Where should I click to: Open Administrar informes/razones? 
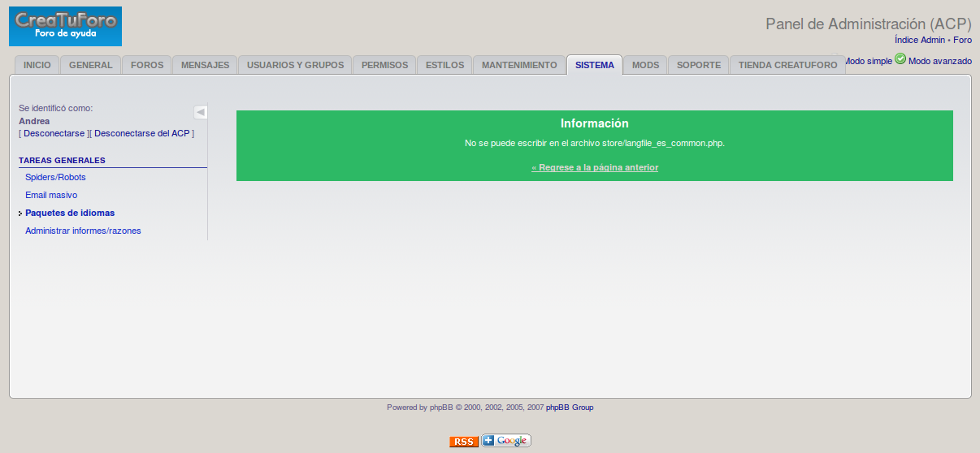[x=83, y=231]
